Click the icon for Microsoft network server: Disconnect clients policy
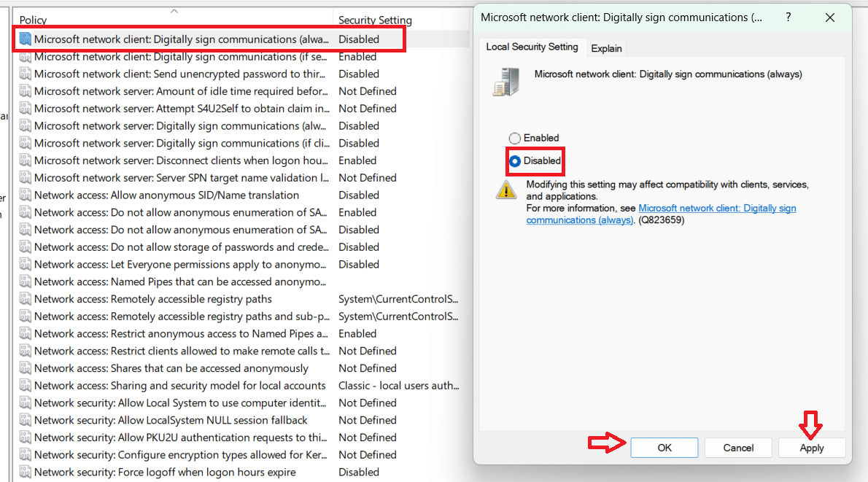The width and height of the screenshot is (868, 482). pos(24,160)
